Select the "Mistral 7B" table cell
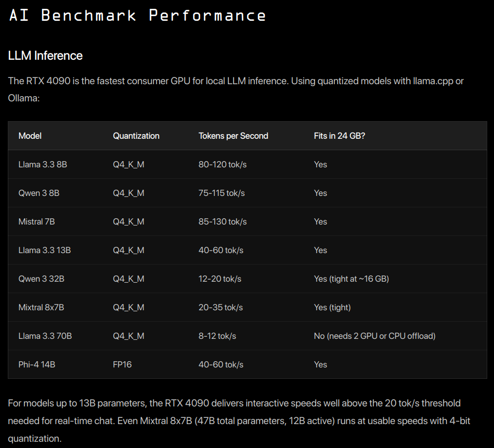The height and width of the screenshot is (448, 494). coord(36,221)
